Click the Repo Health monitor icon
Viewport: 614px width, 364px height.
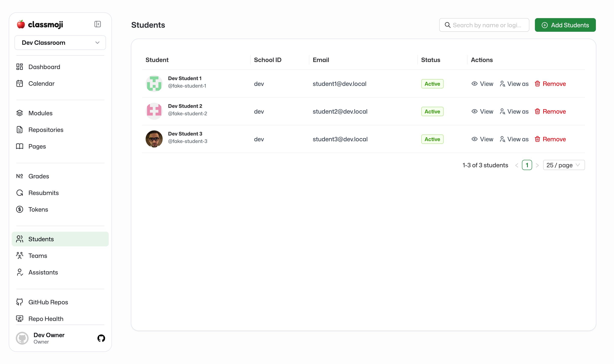(x=20, y=319)
